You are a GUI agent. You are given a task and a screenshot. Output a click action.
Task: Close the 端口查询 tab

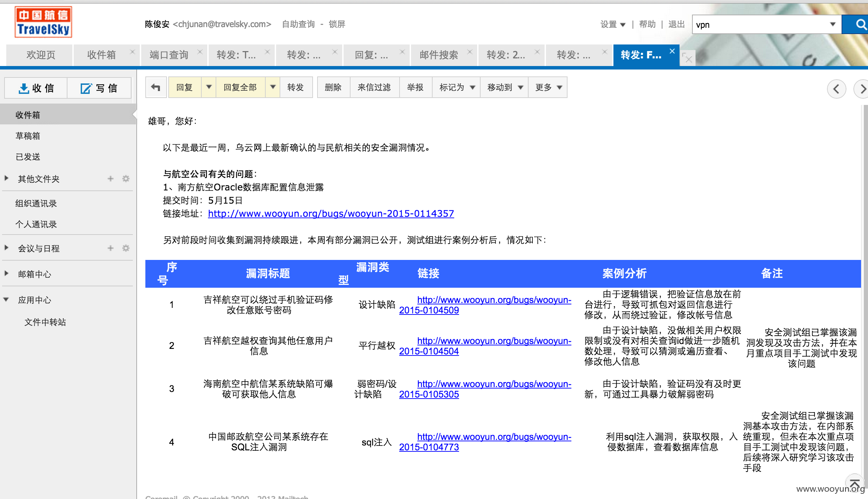(x=200, y=51)
